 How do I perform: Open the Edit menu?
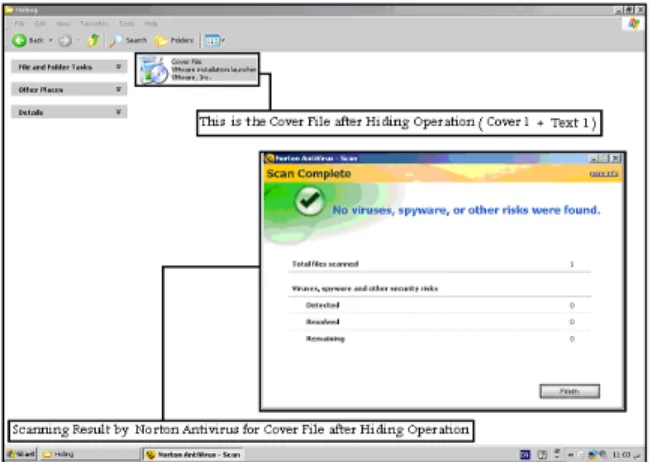(x=40, y=23)
